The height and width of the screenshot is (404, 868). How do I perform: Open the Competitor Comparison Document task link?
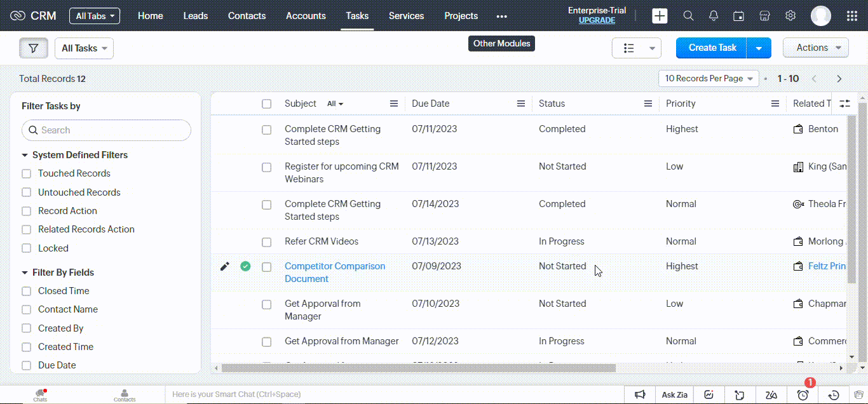pos(335,272)
